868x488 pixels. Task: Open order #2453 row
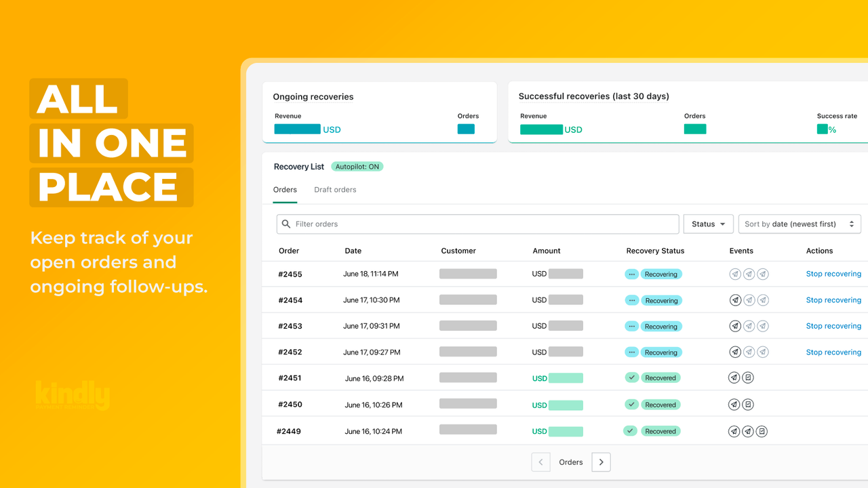tap(565, 326)
